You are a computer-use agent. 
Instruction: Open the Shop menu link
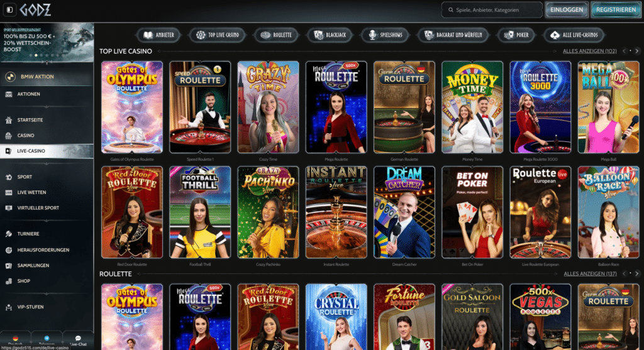(23, 281)
